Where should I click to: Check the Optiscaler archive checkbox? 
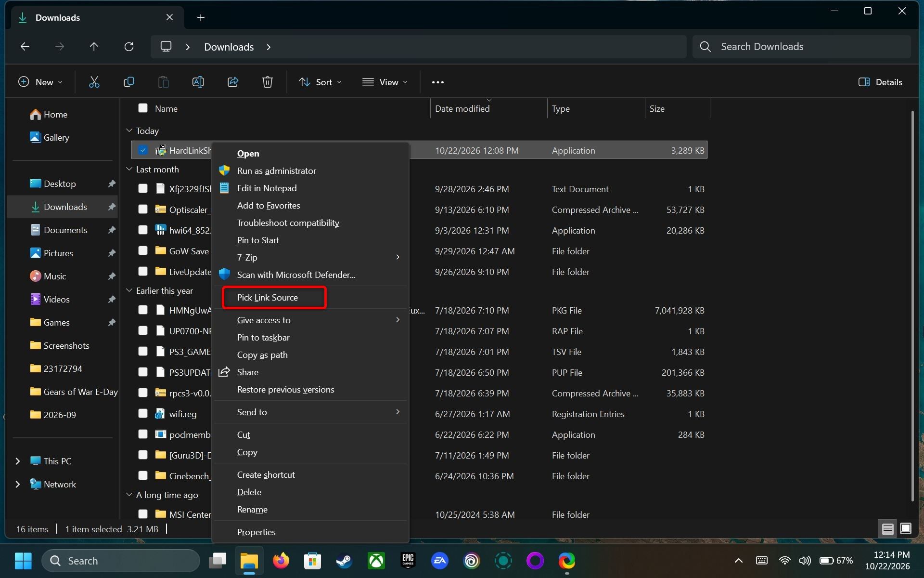tap(143, 210)
